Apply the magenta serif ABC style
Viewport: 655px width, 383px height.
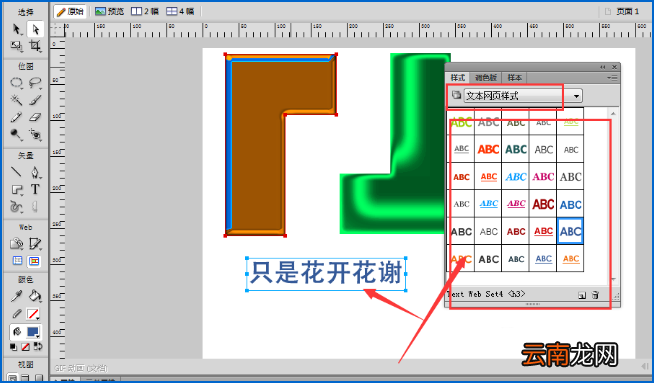543,177
